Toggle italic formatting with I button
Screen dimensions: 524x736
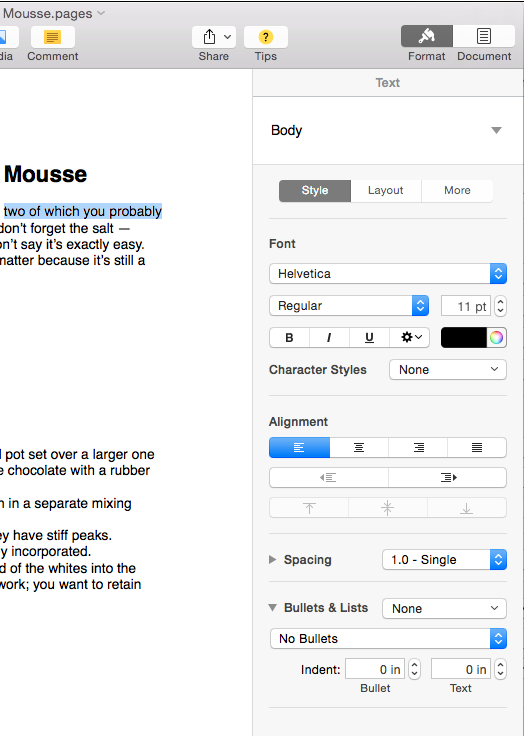[x=329, y=337]
